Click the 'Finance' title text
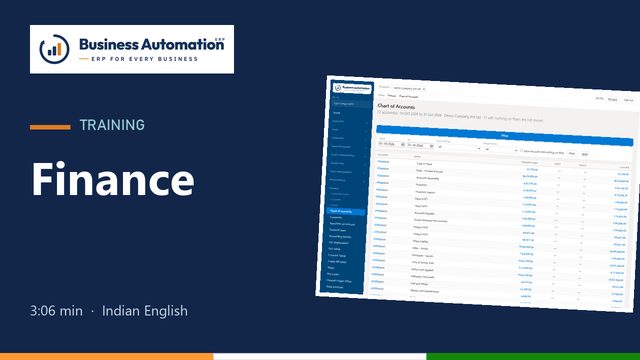640x360 pixels. point(113,180)
